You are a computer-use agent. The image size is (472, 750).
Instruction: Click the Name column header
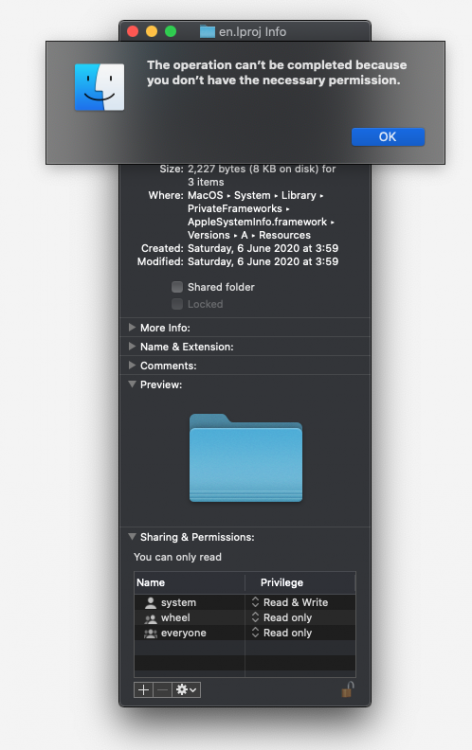click(x=189, y=583)
